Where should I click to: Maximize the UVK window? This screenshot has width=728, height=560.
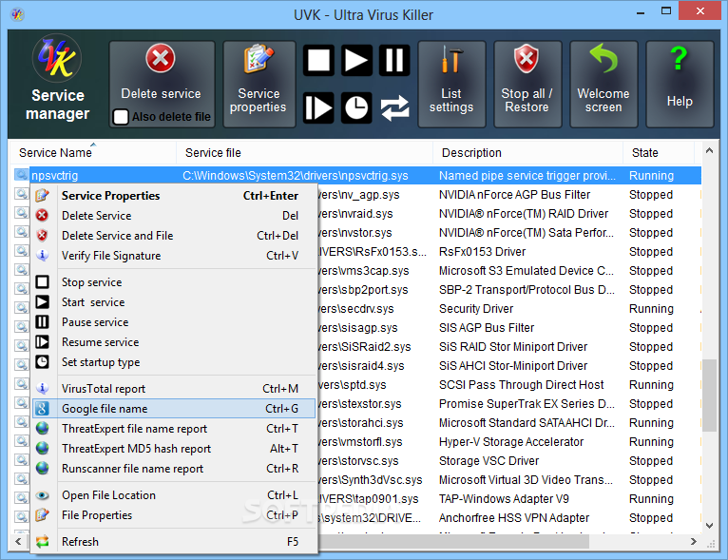pos(666,11)
